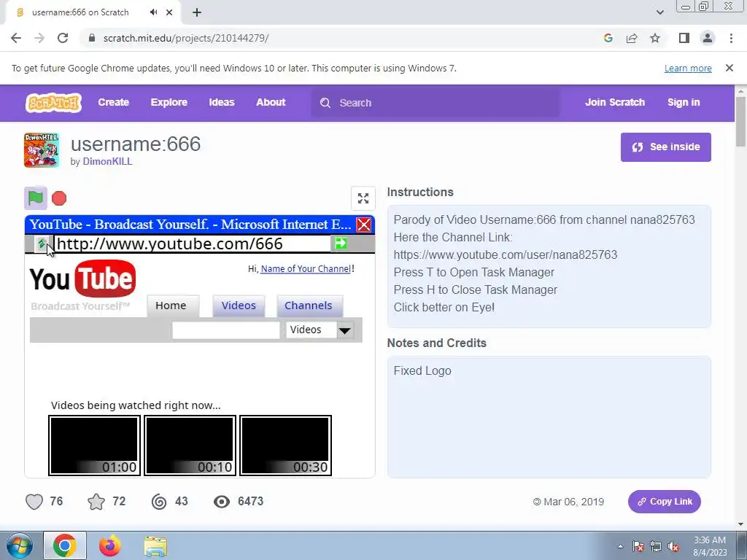Open Chrome three-dot menu
The height and width of the screenshot is (560, 747).
731,38
